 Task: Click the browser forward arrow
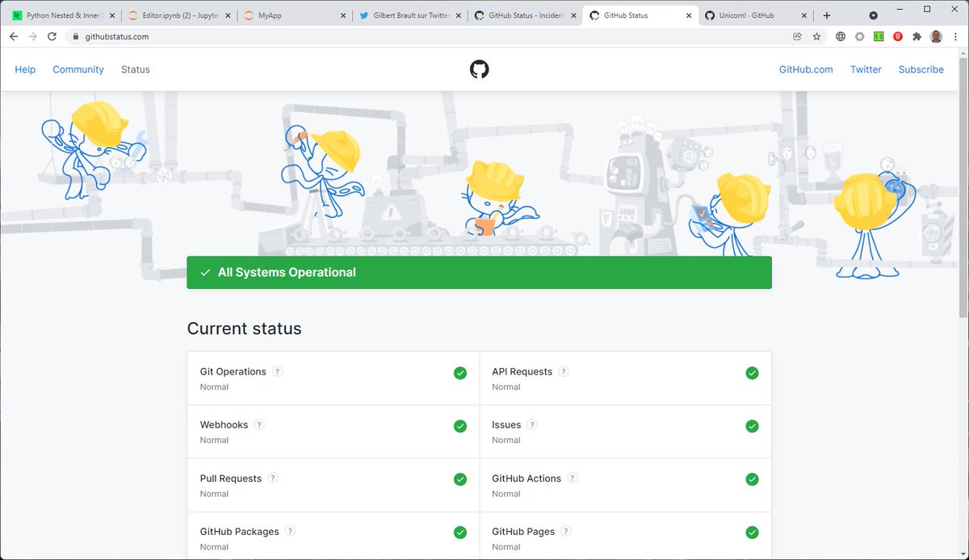[33, 36]
